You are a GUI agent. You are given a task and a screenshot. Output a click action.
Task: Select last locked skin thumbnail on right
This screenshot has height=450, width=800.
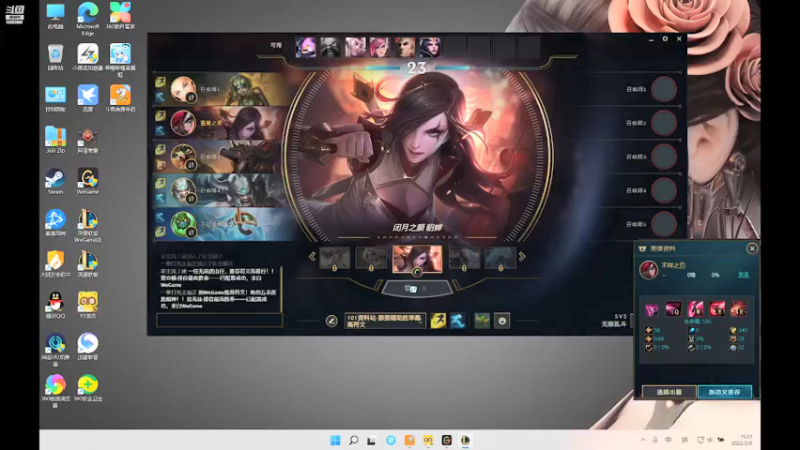pyautogui.click(x=500, y=258)
